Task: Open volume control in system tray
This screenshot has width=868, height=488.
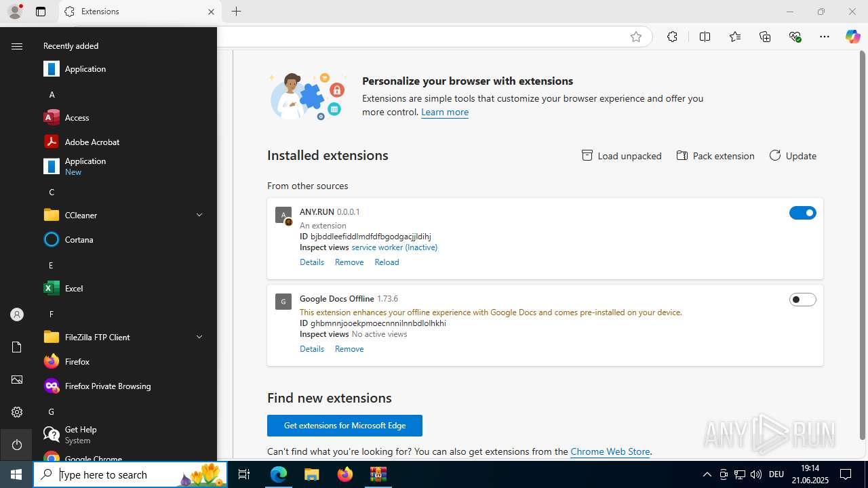Action: [x=756, y=474]
